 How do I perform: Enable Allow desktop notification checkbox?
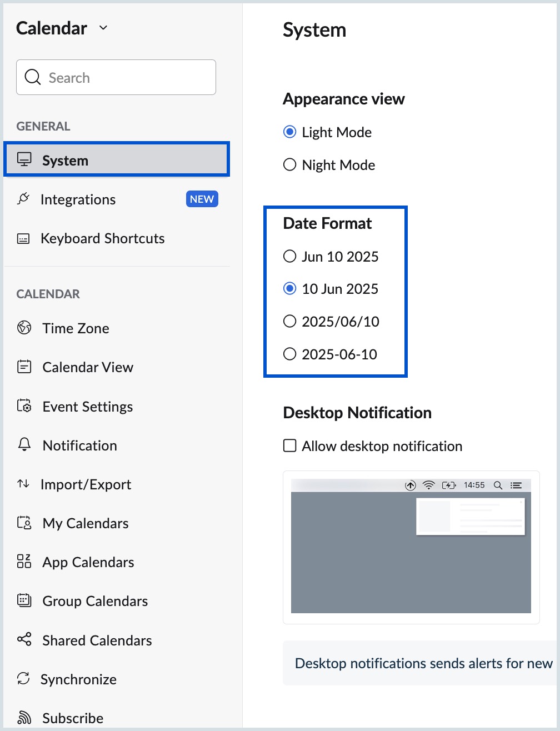pyautogui.click(x=289, y=445)
